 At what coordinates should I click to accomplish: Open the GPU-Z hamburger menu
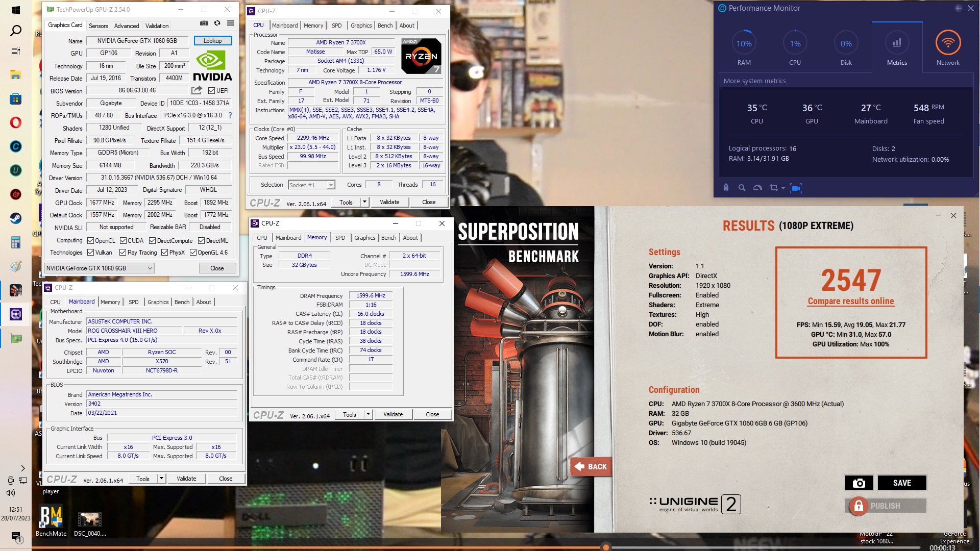point(230,23)
